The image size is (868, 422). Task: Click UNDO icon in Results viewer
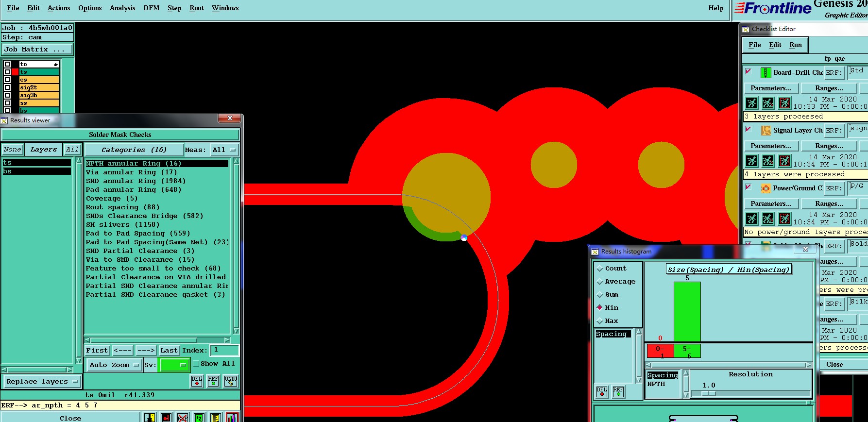coord(231,381)
